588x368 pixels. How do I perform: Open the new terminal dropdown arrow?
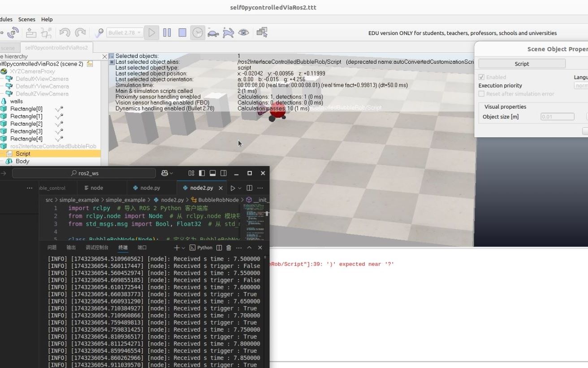(183, 248)
